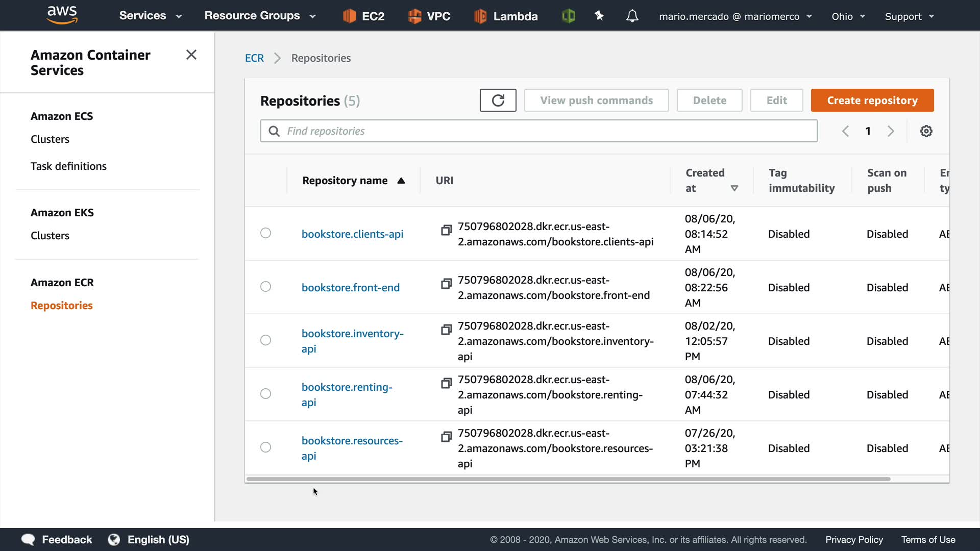Select the bookstore.clients-api radio button
The width and height of the screenshot is (980, 551).
pos(265,233)
